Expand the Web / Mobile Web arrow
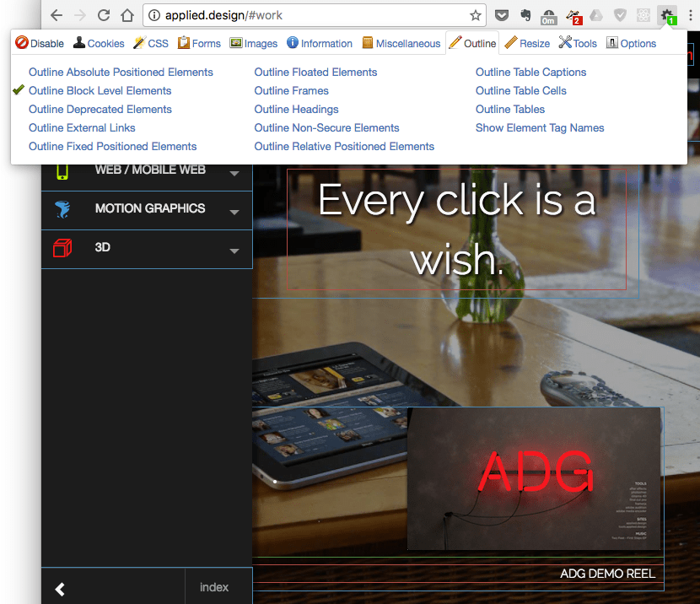The height and width of the screenshot is (604, 700). point(234,174)
